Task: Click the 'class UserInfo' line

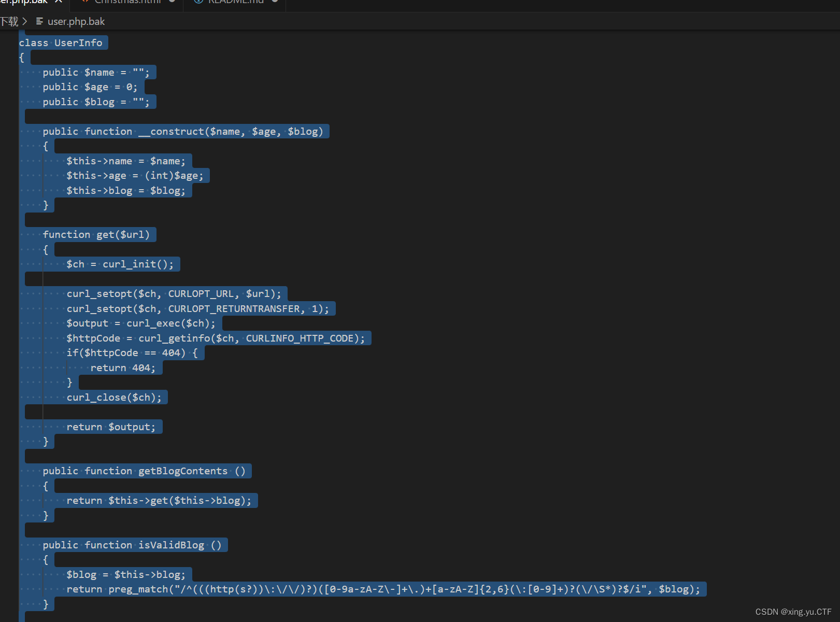Action: pyautogui.click(x=61, y=43)
